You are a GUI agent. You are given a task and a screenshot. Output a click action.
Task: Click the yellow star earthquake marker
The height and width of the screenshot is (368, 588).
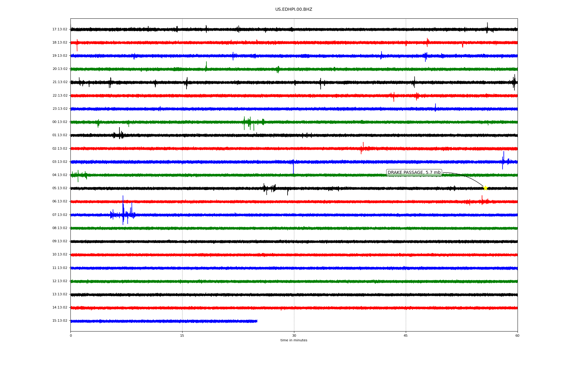click(485, 188)
